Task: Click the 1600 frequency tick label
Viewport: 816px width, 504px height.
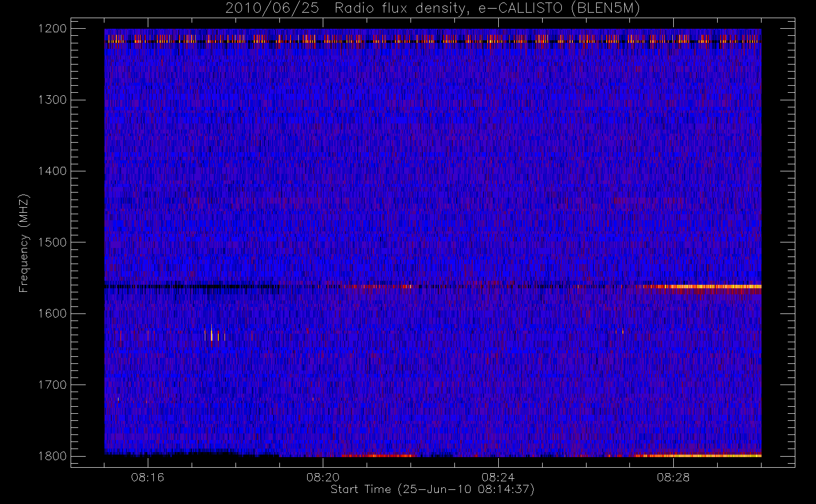Action: point(52,313)
